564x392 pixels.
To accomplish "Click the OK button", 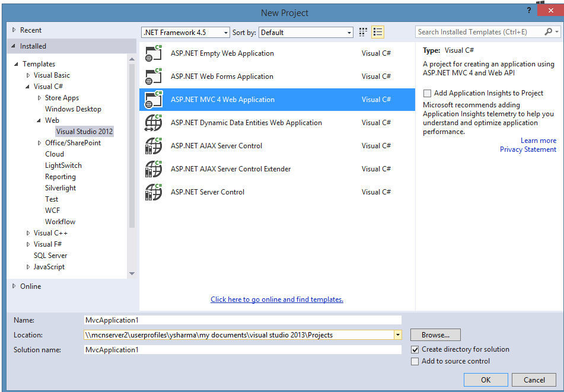I will tap(486, 380).
